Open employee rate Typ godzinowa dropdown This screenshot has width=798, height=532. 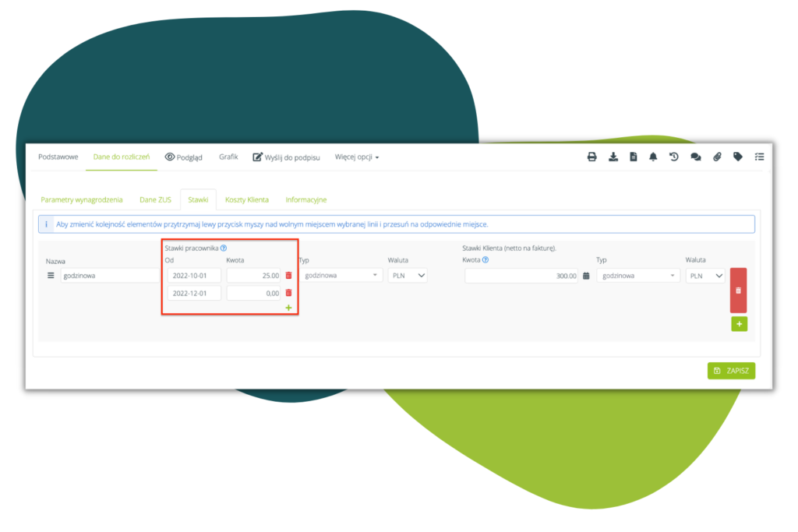click(x=341, y=276)
